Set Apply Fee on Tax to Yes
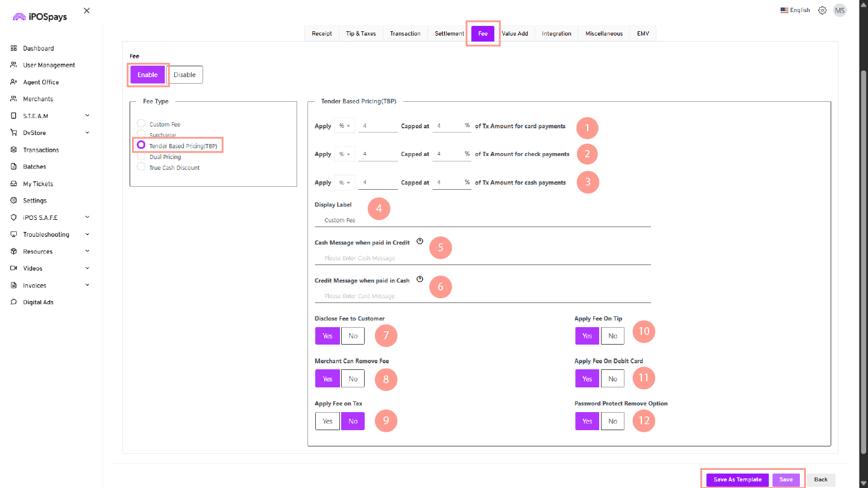868x488 pixels. [327, 421]
